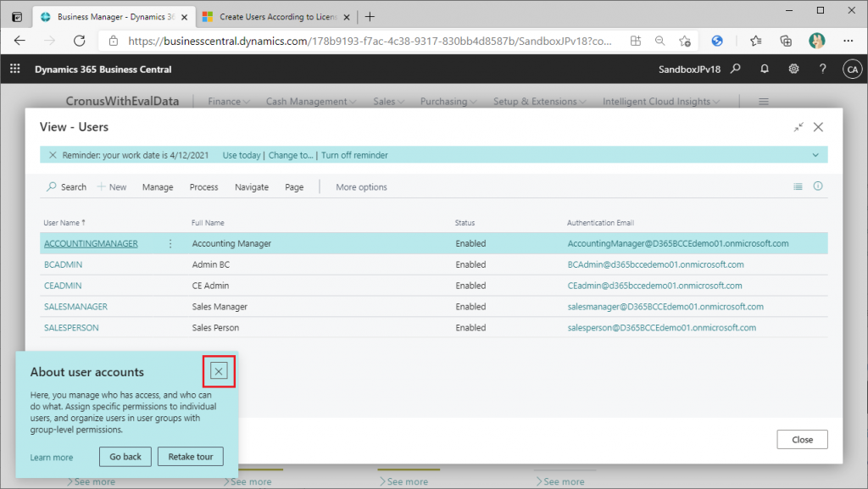This screenshot has height=489, width=868.
Task: Open the Manage menu
Action: pyautogui.click(x=158, y=187)
